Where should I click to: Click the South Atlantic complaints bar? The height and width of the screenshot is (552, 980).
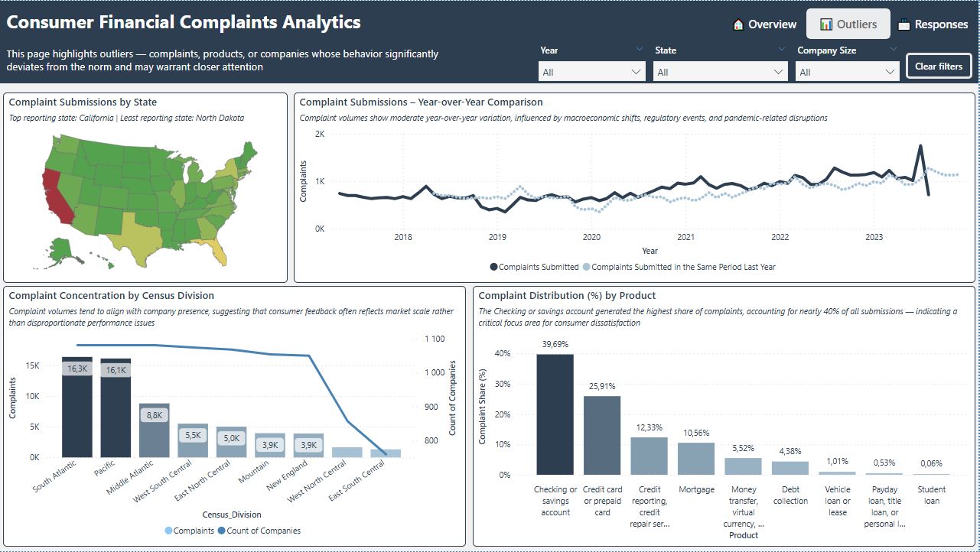(77, 408)
